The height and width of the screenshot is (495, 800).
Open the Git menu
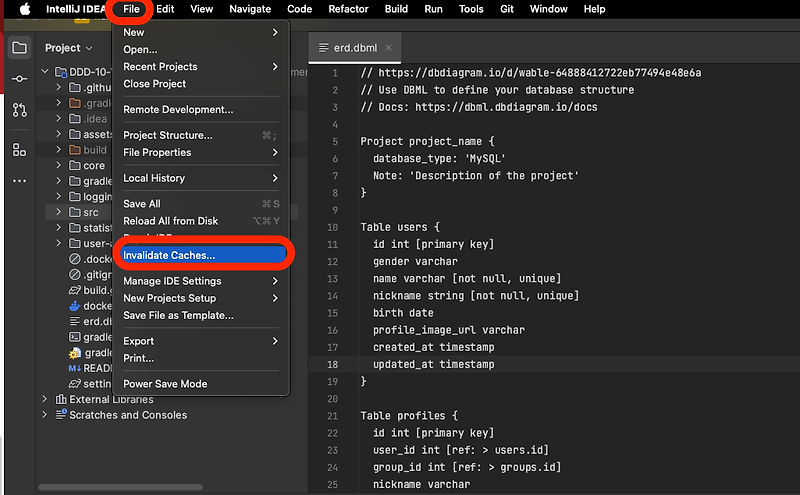tap(507, 9)
